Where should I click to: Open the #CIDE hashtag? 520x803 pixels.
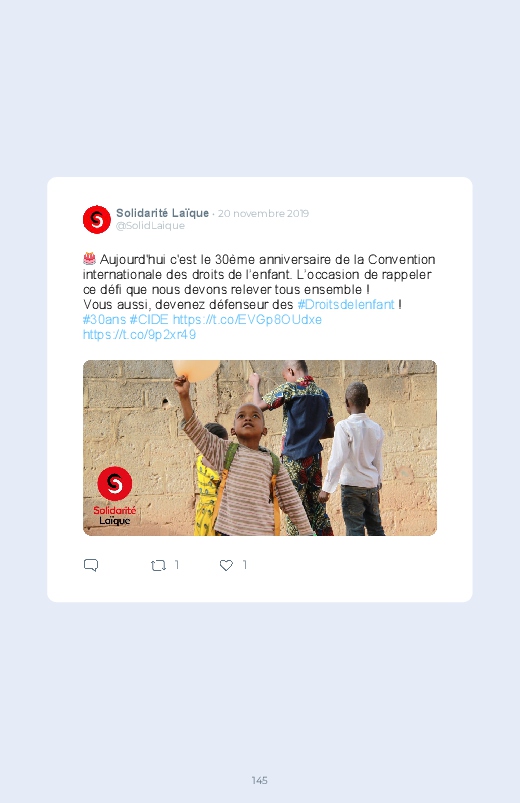[149, 320]
